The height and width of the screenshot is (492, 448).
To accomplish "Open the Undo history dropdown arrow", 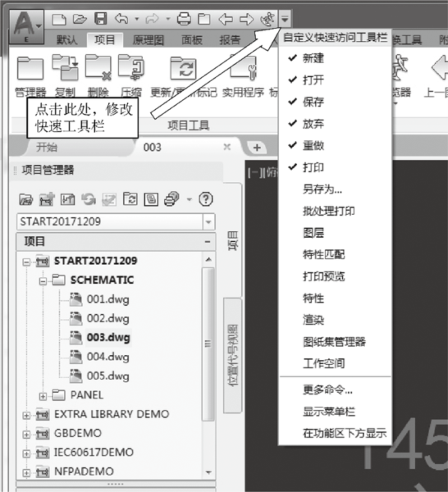I will click(137, 19).
